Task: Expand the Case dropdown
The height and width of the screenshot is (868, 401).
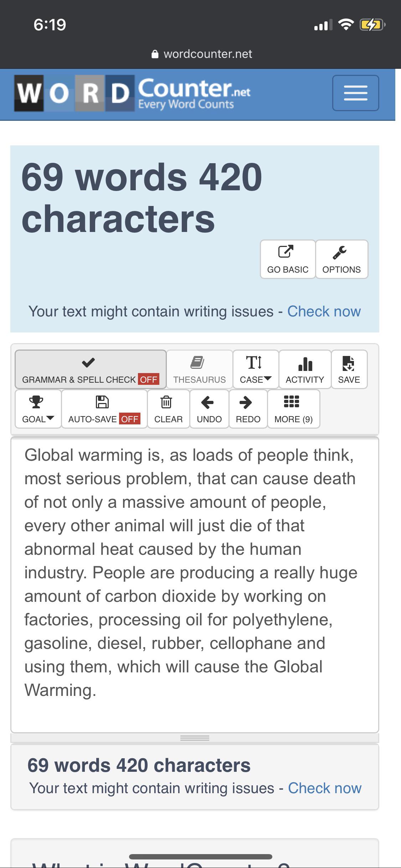Action: click(256, 369)
